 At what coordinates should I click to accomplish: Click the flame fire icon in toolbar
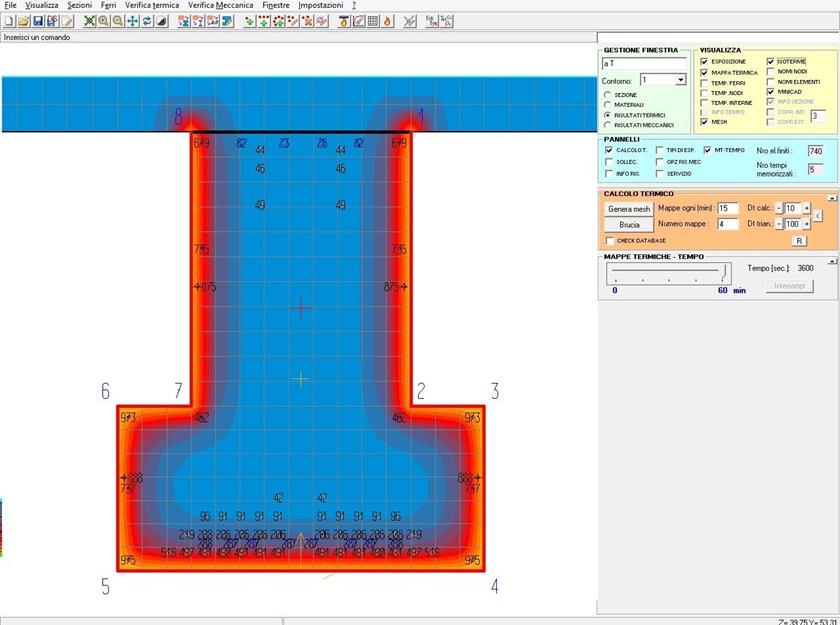pyautogui.click(x=387, y=21)
